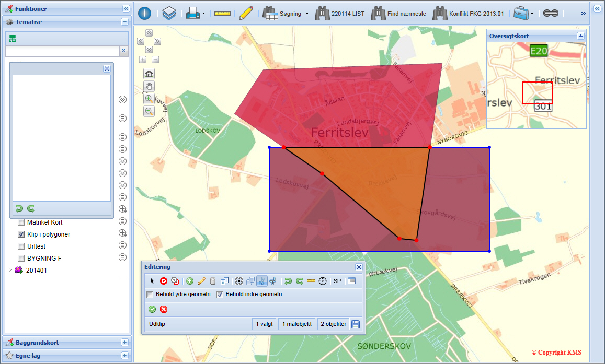Select the magnifier zoom-out tool

(149, 111)
